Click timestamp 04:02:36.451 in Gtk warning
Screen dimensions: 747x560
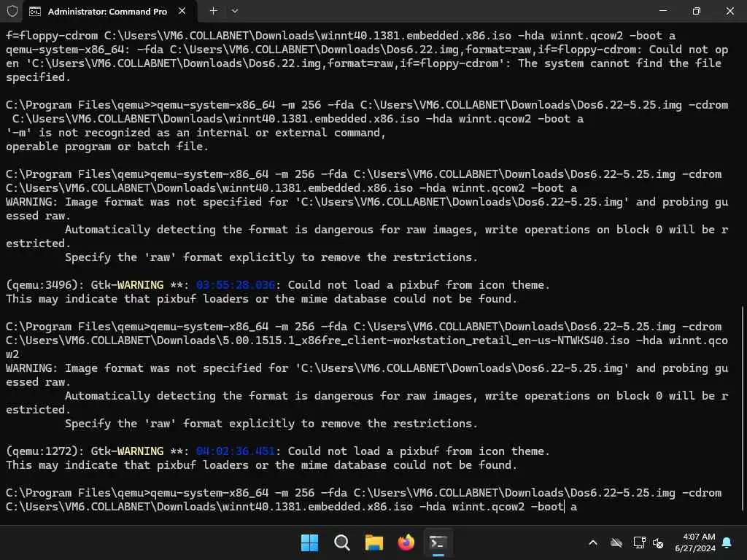coord(236,451)
